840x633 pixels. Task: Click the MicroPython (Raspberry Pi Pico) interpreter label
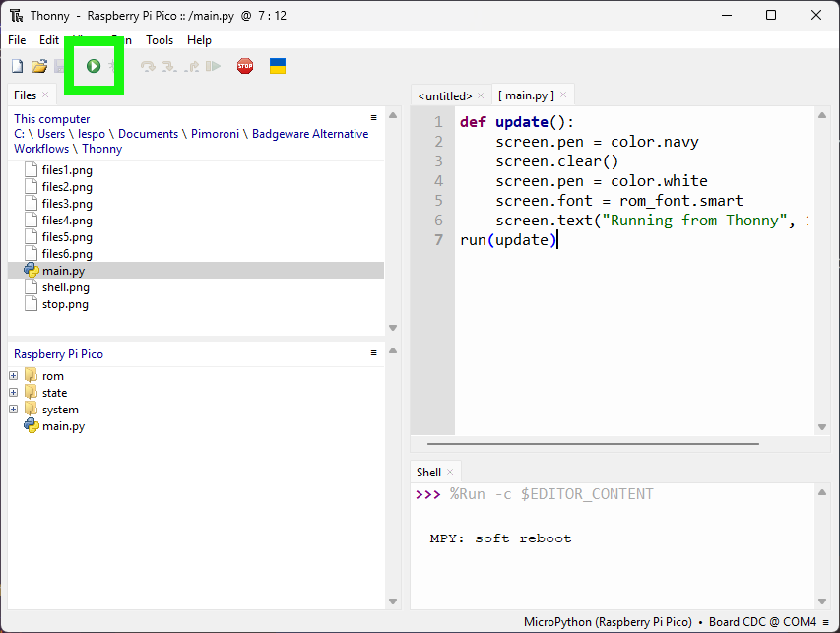tap(608, 622)
